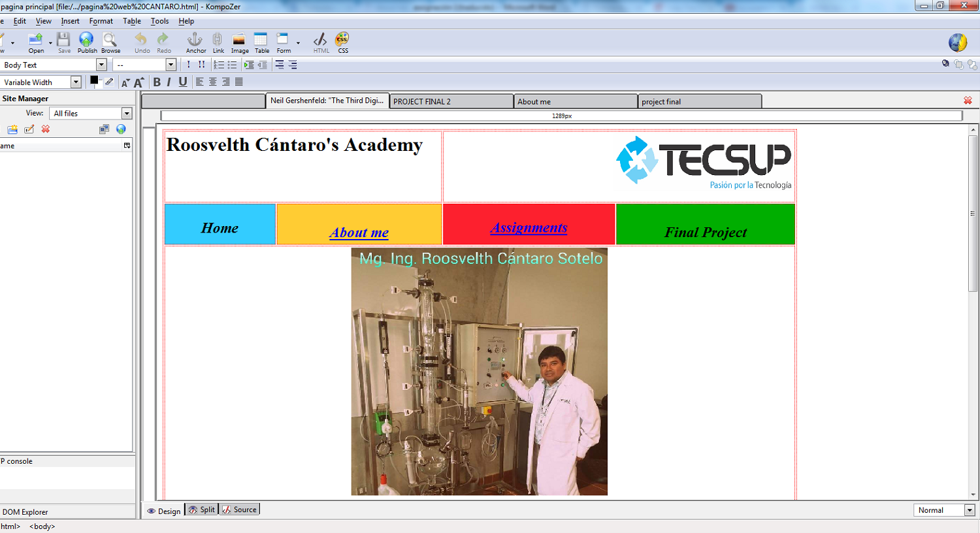Switch to the project final tab
The height and width of the screenshot is (533, 980).
(700, 101)
